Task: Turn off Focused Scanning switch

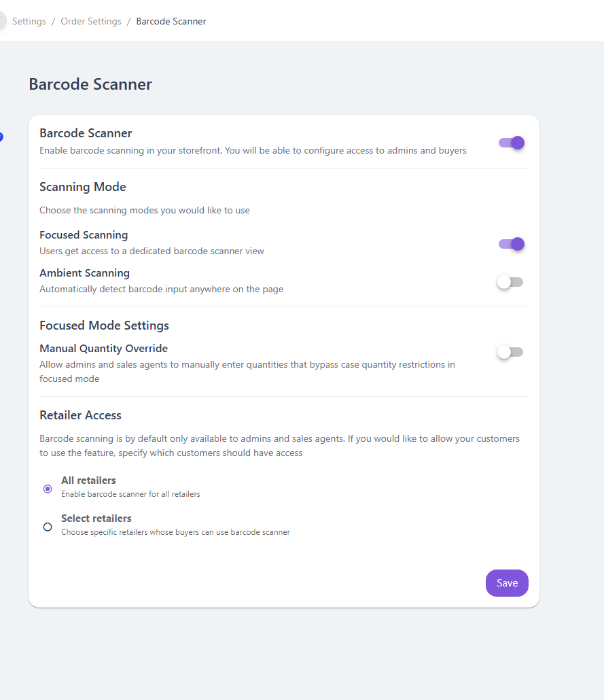Action: [x=511, y=244]
